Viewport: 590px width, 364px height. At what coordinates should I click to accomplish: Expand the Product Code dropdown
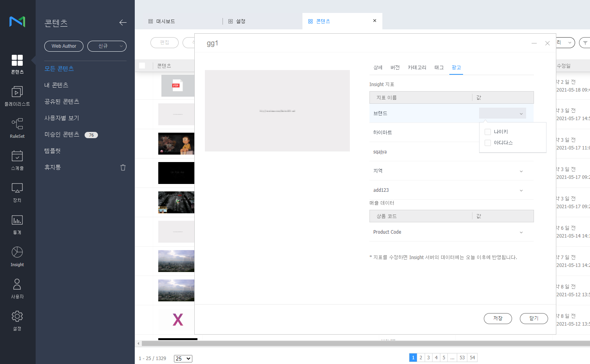[521, 232]
